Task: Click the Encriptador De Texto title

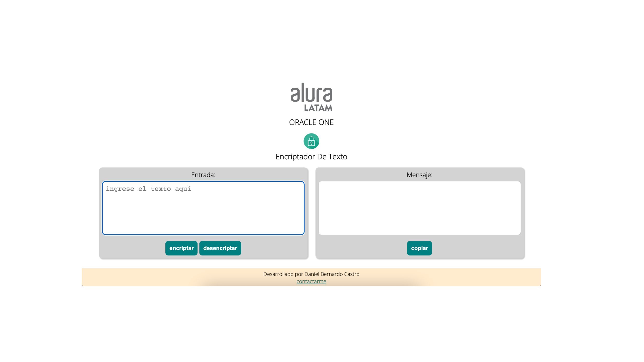Action: (x=311, y=156)
